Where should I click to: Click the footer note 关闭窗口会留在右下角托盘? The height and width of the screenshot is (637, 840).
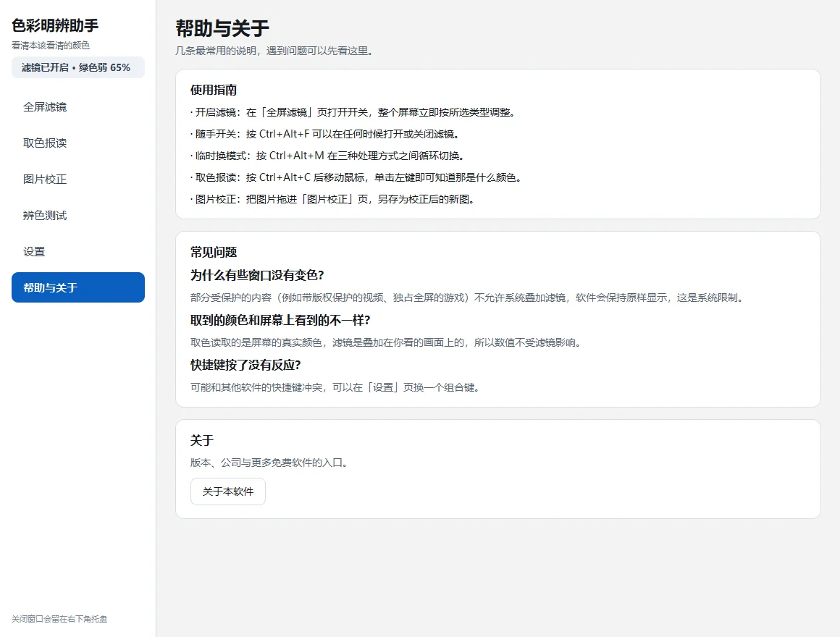59,619
